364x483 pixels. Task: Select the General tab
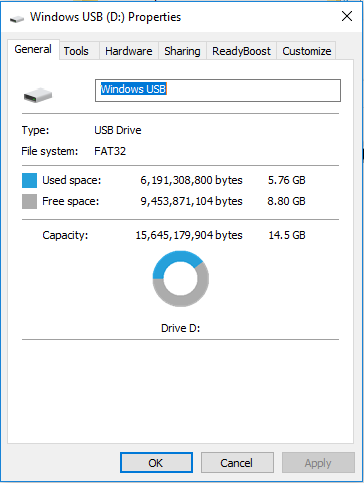tap(33, 49)
